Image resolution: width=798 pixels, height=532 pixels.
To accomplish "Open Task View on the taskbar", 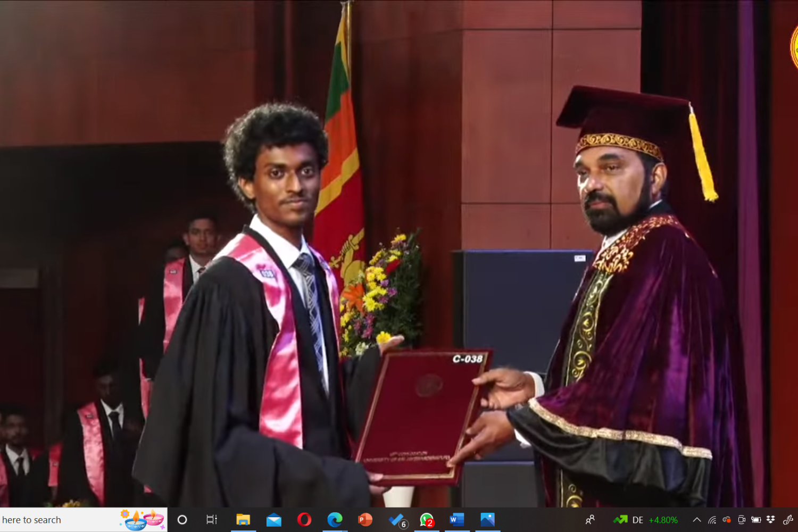I will tap(212, 520).
